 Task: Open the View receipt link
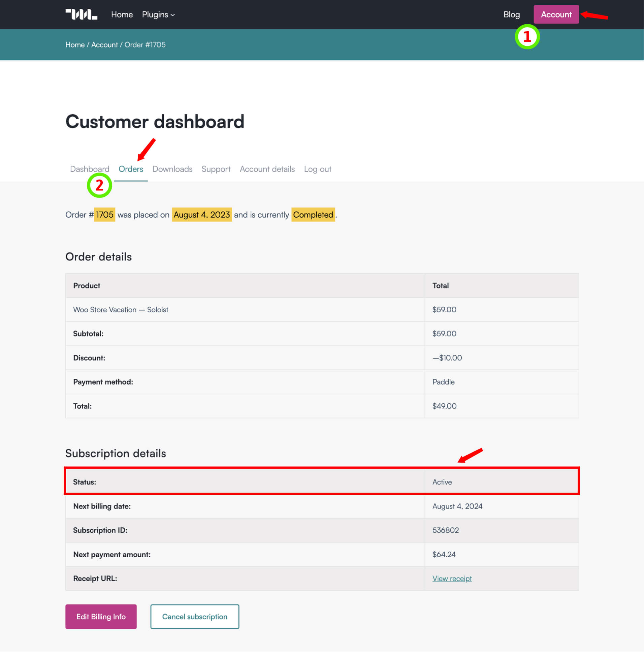point(452,579)
